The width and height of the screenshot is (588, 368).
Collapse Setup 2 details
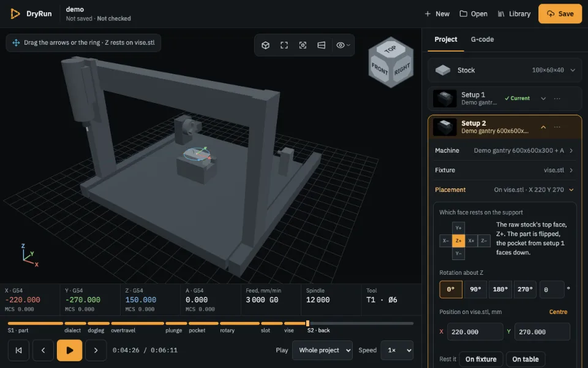click(543, 127)
